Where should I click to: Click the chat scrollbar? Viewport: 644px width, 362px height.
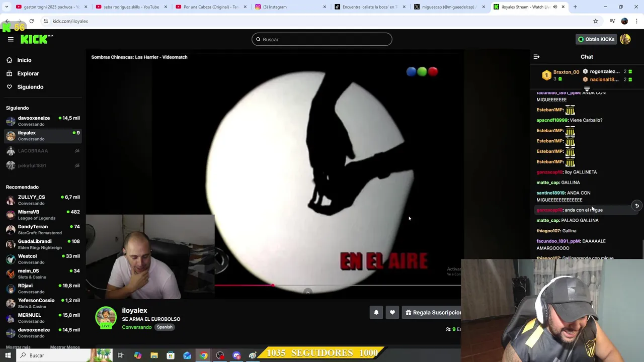(642, 249)
